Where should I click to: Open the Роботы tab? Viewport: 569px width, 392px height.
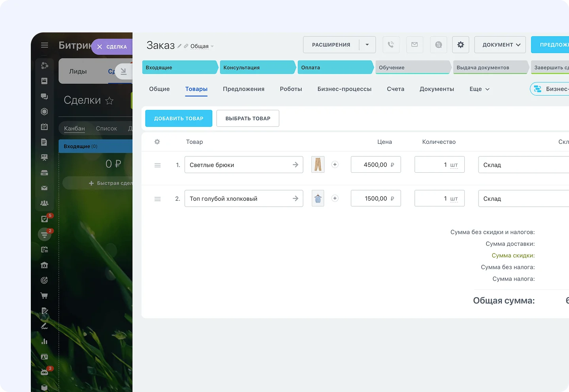(291, 89)
